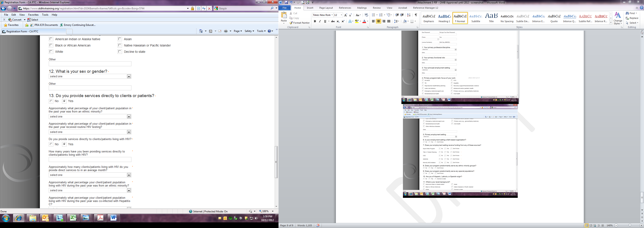
Task: Open the Favorites menu in Internet Explorer
Action: point(33,15)
